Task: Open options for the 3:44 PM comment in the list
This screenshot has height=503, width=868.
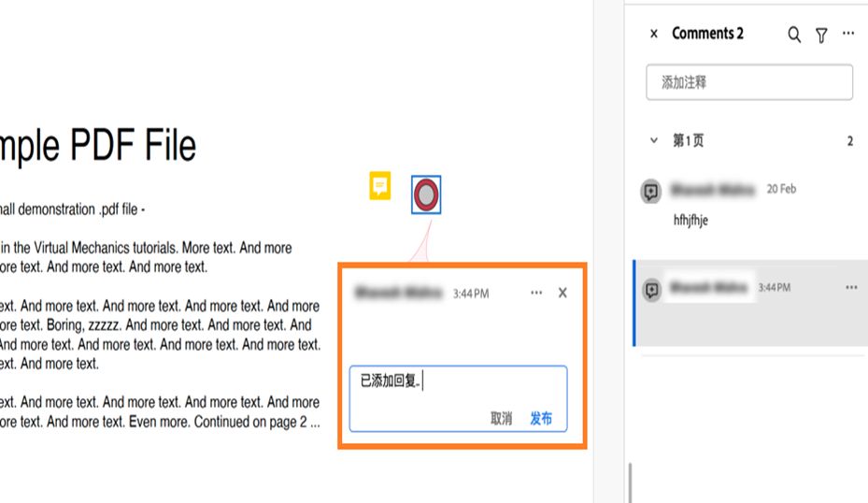Action: coord(851,287)
